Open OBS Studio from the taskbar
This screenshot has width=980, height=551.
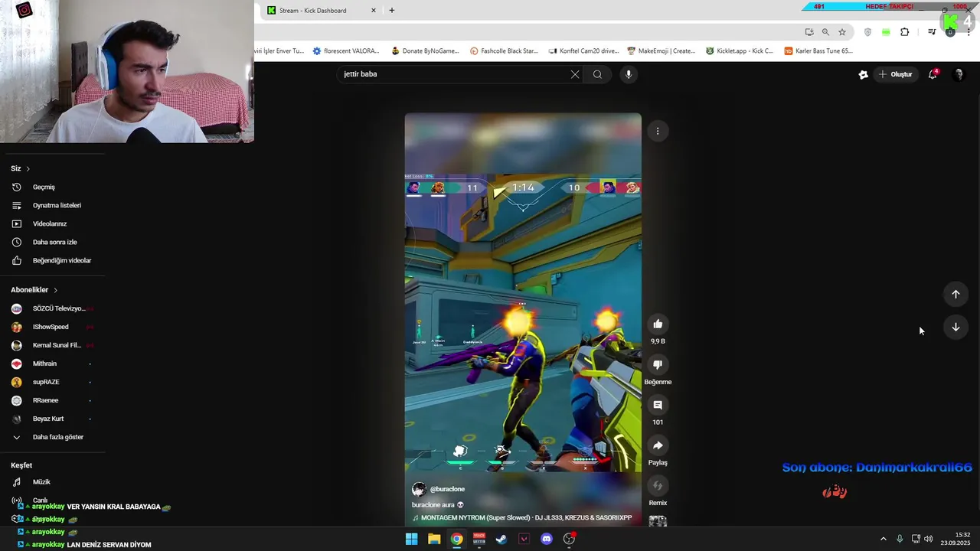tap(569, 539)
